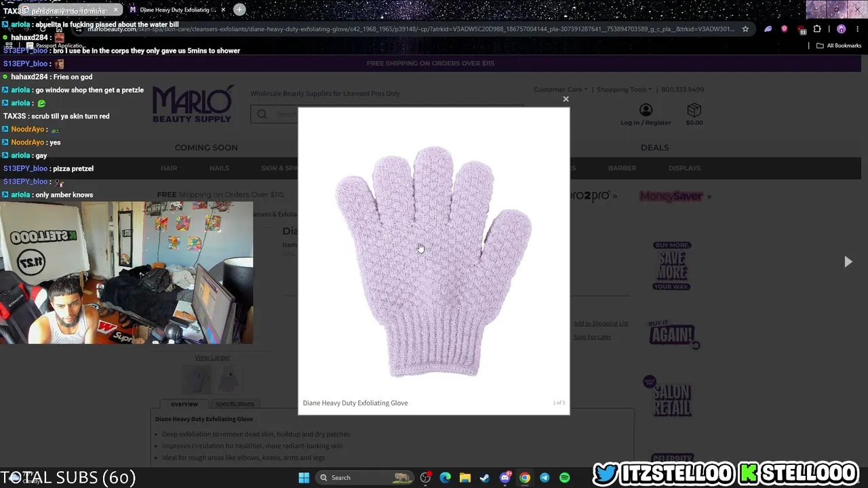Switch to Chrome in the taskbar
Screen dimensions: 868x488
(x=524, y=478)
